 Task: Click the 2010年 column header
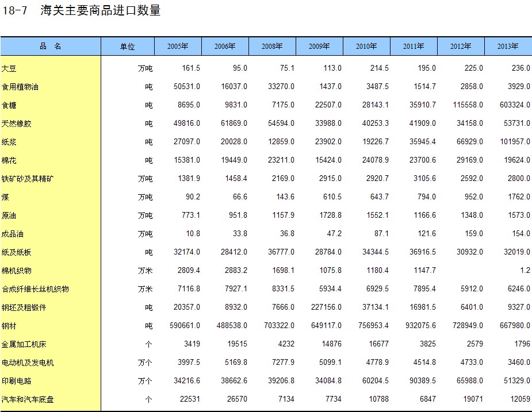click(x=366, y=46)
